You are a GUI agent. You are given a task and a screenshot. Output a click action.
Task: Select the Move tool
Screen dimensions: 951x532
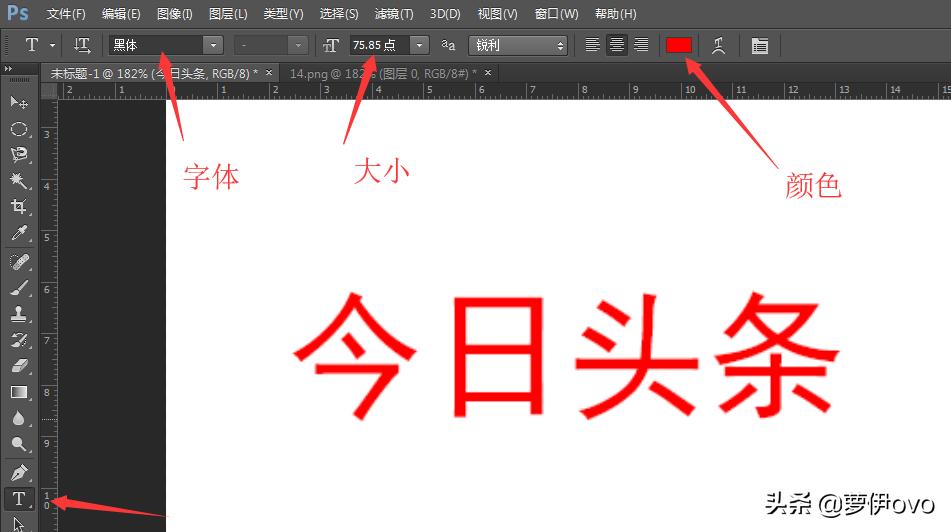[x=19, y=102]
